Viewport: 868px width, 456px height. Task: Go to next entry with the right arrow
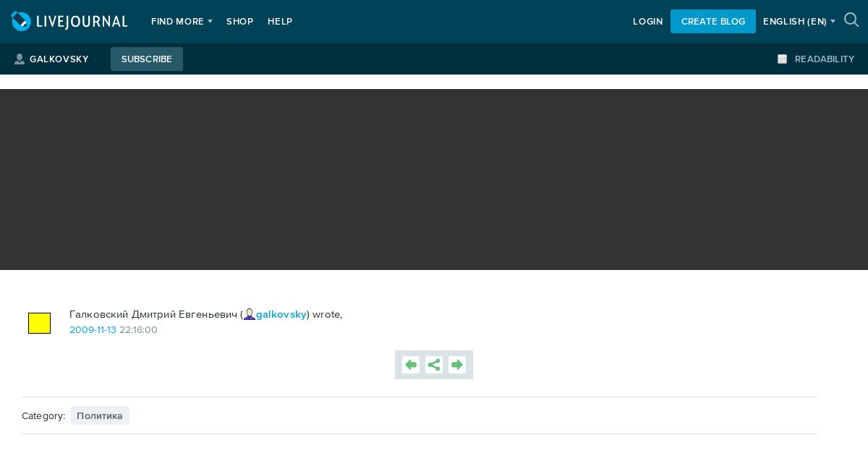[457, 365]
